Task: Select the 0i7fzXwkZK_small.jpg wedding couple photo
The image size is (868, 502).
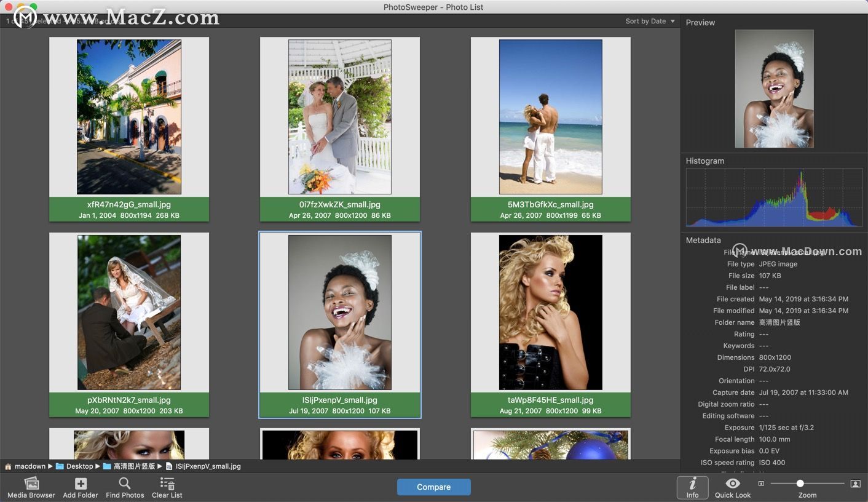Action: [340, 117]
